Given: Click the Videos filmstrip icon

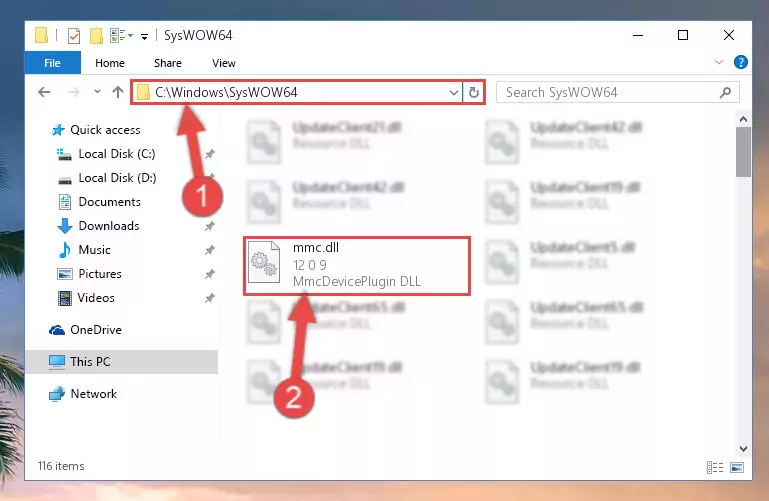Looking at the screenshot, I should 64,298.
